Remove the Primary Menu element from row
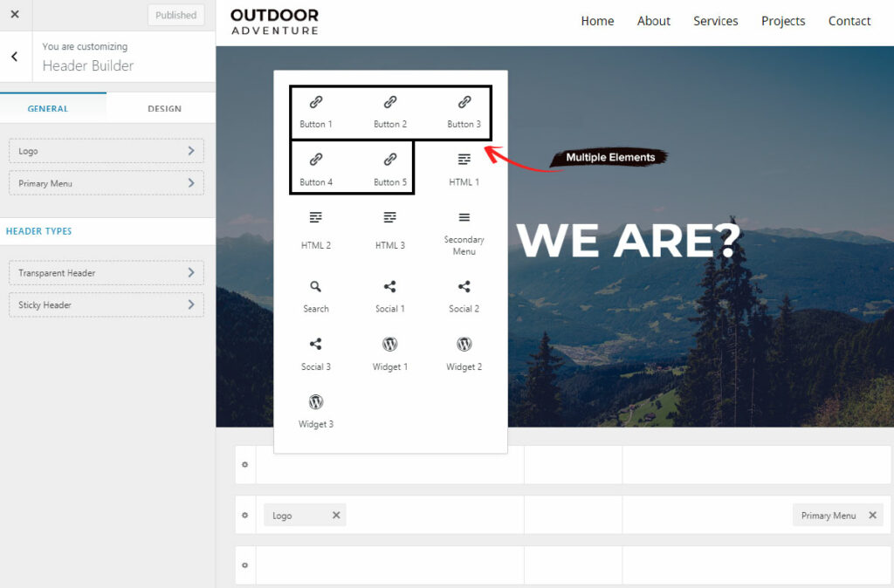This screenshot has width=894, height=588. [x=872, y=516]
